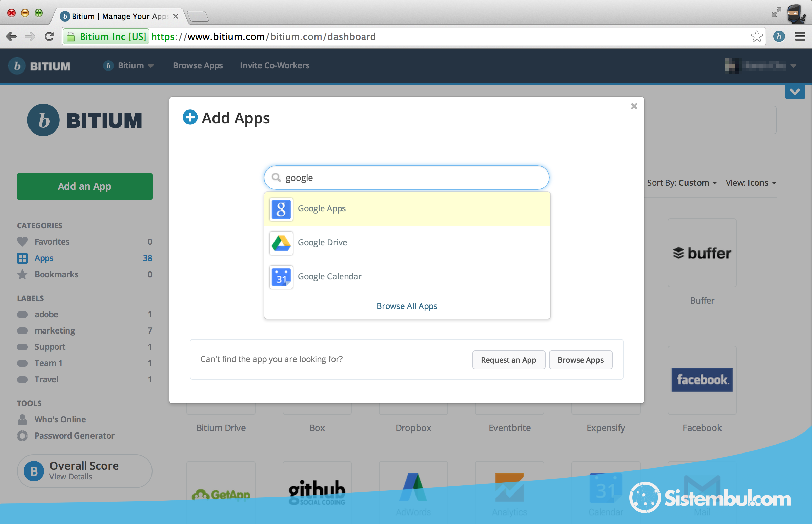Image resolution: width=812 pixels, height=524 pixels.
Task: Open the GetApp app tile
Action: pyautogui.click(x=221, y=492)
